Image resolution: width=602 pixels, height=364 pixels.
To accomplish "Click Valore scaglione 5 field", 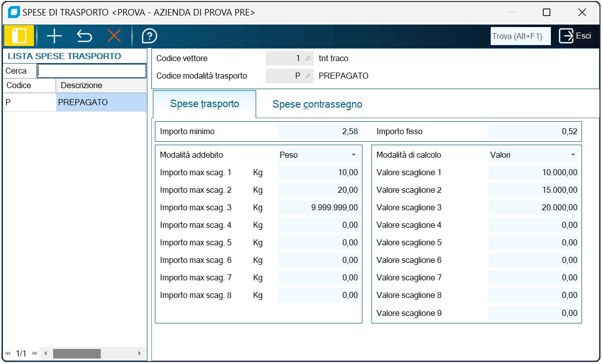I will (534, 243).
